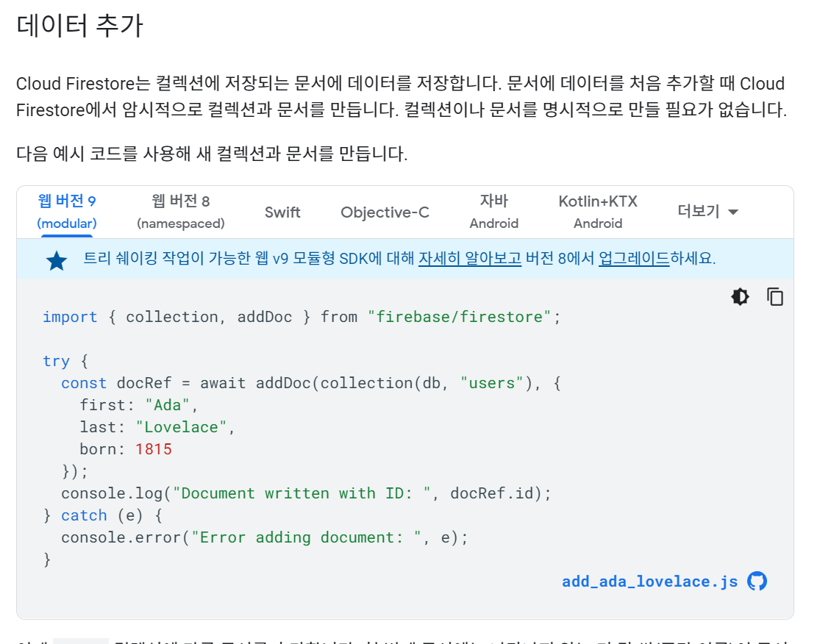Switch to the Swift tab
The height and width of the screenshot is (644, 820).
point(282,212)
